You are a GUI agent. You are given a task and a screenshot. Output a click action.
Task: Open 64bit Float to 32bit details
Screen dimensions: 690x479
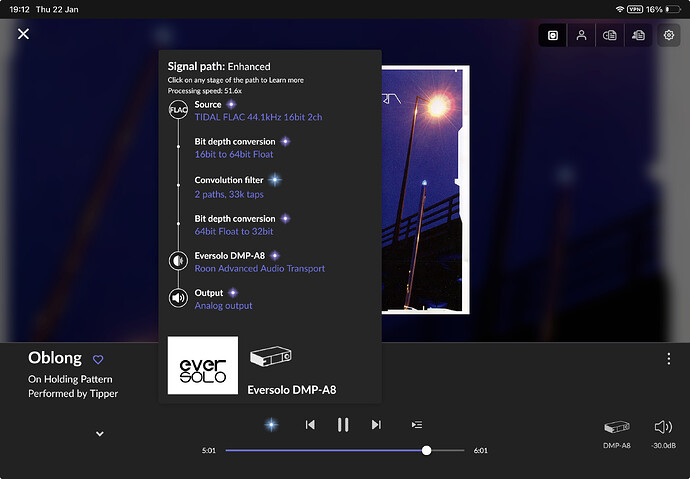(x=234, y=231)
